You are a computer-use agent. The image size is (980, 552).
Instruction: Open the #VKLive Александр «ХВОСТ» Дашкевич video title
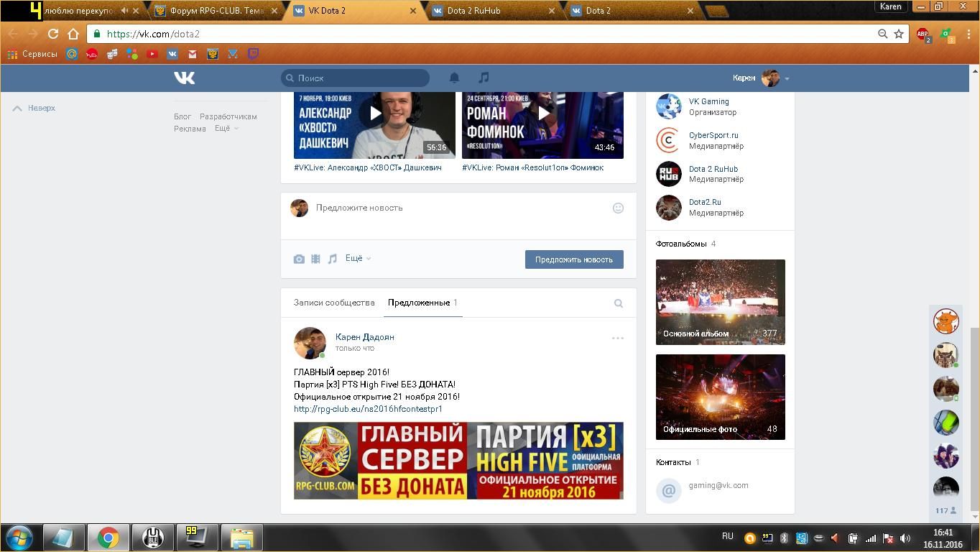[x=368, y=167]
